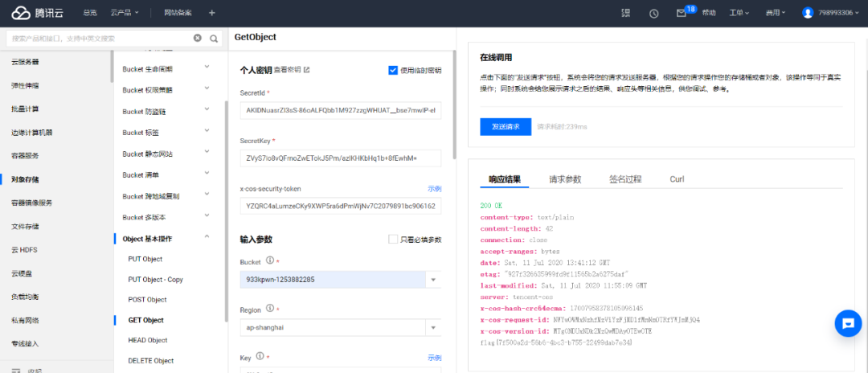Viewport: 868px width, 373px height.
Task: Select PUT Object operation
Action: pos(145,259)
